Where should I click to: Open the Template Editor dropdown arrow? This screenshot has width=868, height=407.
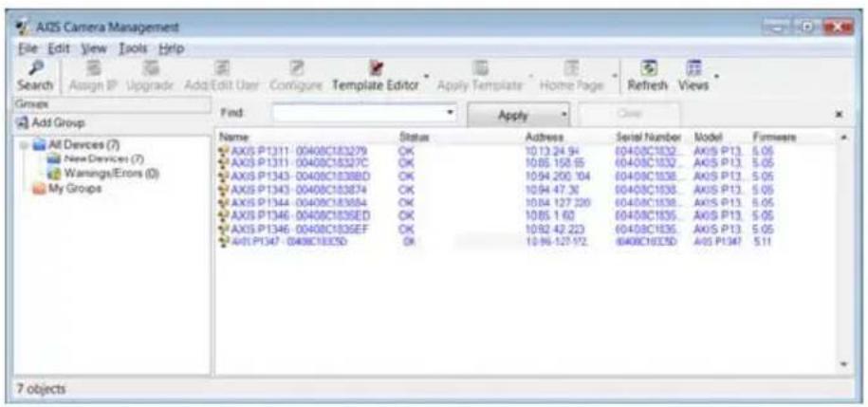[426, 75]
